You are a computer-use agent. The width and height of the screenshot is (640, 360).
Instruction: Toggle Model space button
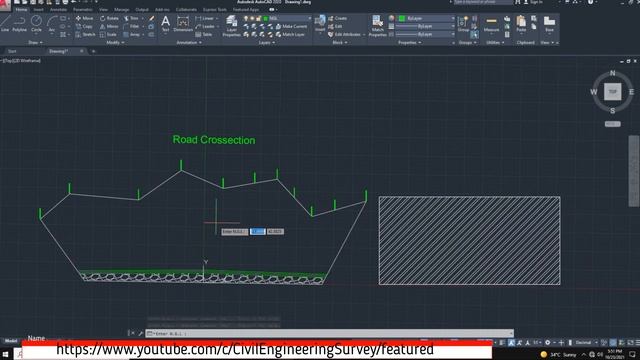pyautogui.click(x=11, y=341)
